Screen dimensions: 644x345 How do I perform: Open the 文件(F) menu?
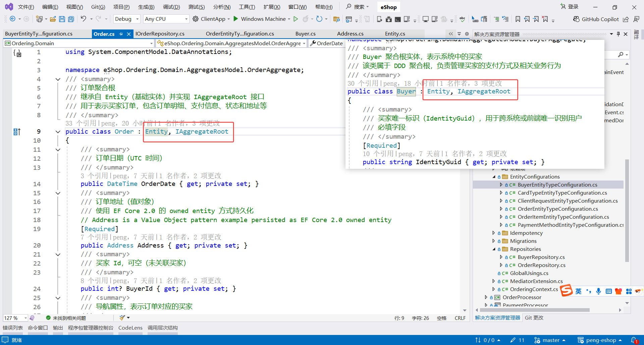coord(26,7)
